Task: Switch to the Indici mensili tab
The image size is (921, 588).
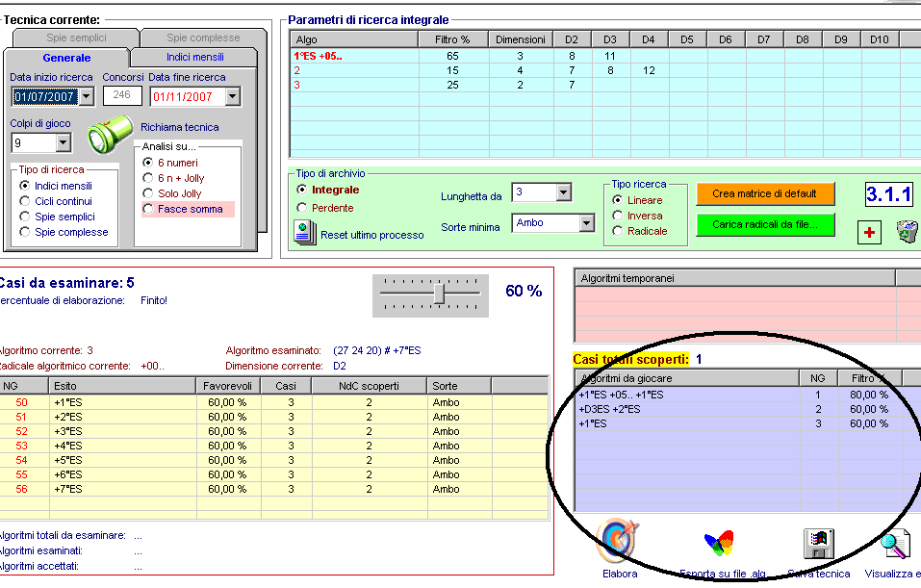Action: tap(195, 57)
